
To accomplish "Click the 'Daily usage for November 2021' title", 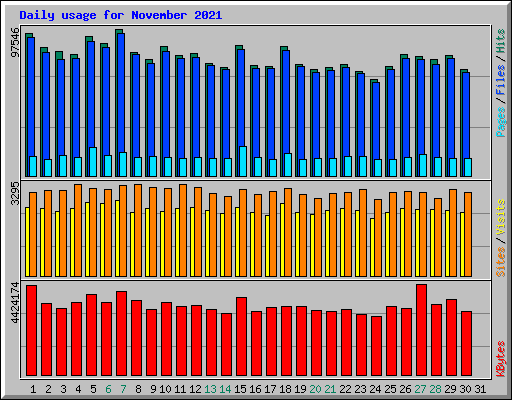I will click(x=121, y=15).
